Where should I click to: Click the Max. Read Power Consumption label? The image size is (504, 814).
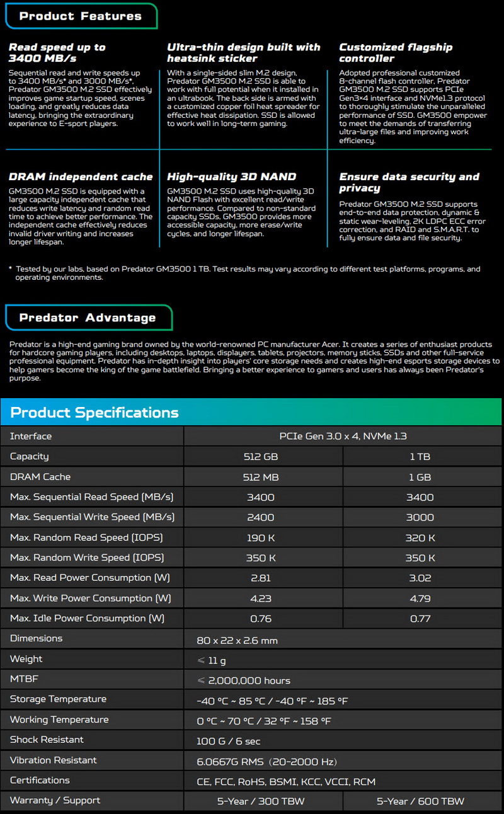tap(90, 578)
